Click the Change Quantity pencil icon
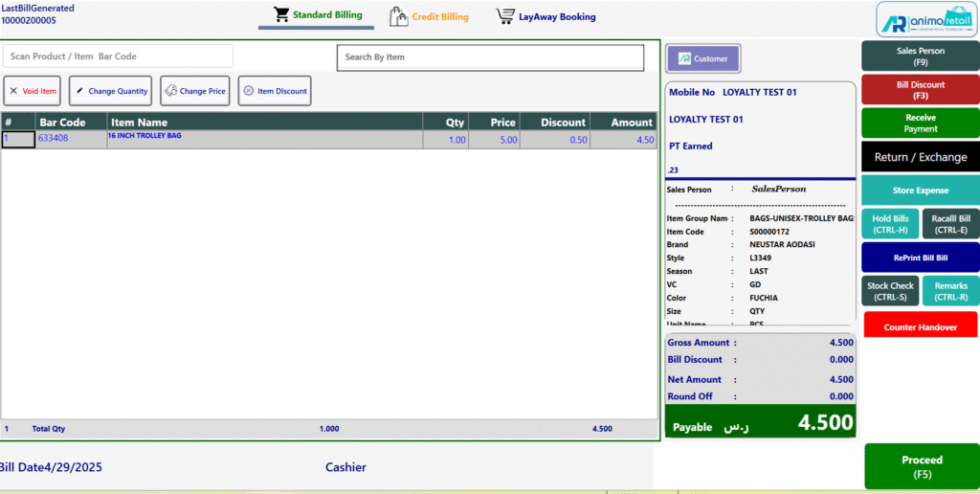The image size is (980, 494). tap(79, 91)
